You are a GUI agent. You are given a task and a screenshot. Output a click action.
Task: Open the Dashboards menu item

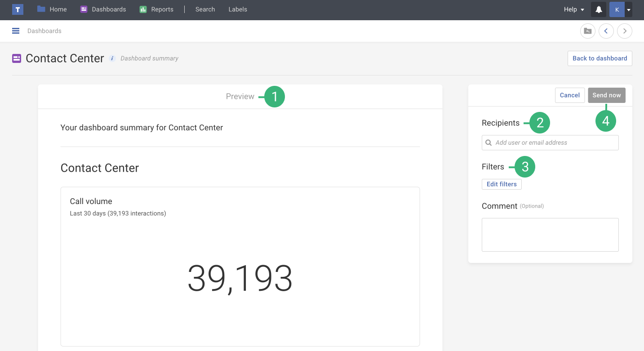point(103,9)
